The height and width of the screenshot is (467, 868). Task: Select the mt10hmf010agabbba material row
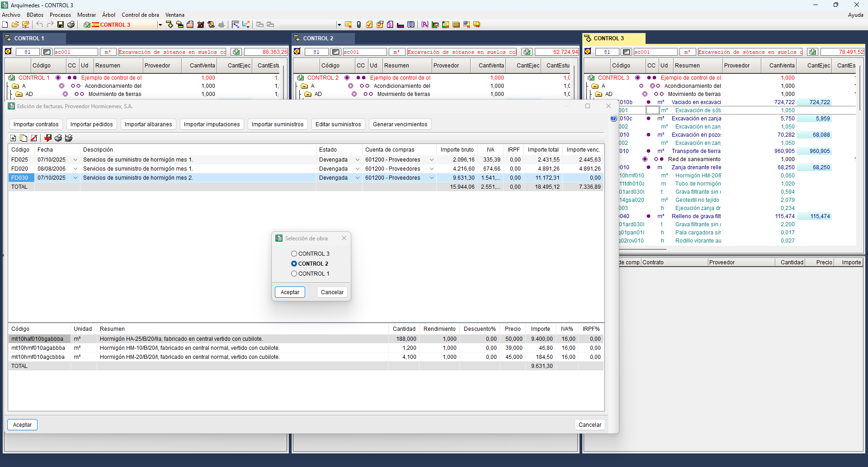coord(38,348)
